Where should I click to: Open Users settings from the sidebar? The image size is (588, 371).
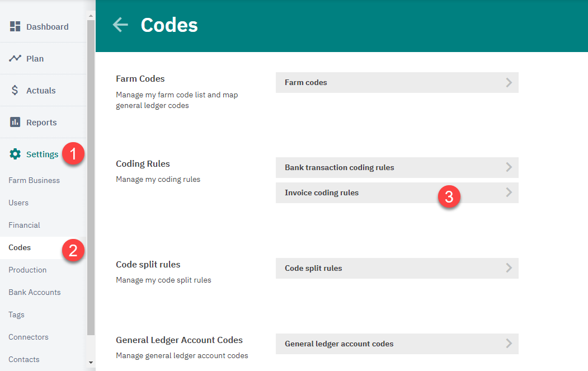18,203
